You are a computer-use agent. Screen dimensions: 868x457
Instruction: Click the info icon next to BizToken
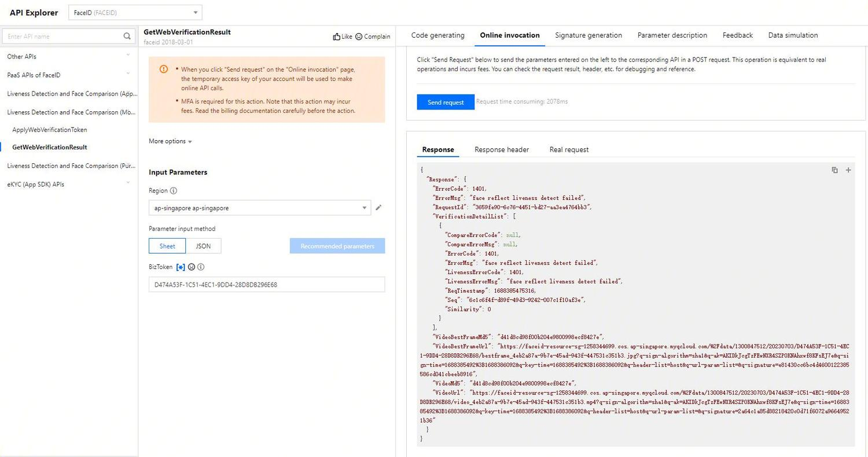201,266
